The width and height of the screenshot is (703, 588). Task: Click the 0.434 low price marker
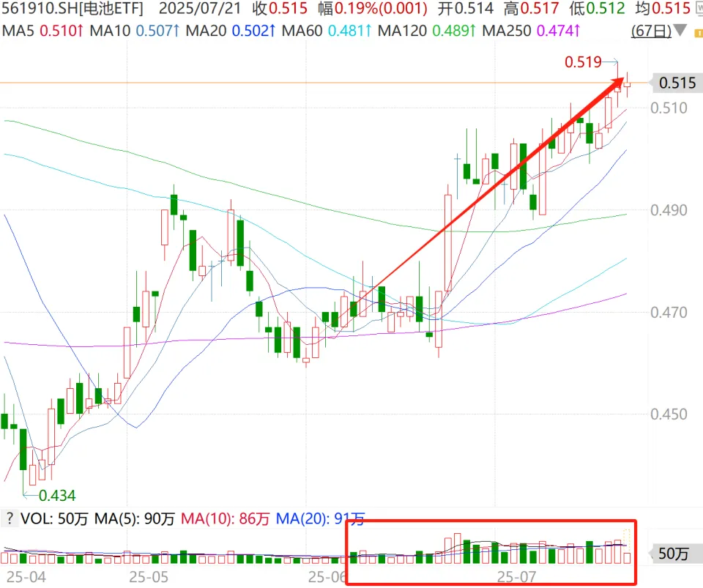point(57,496)
